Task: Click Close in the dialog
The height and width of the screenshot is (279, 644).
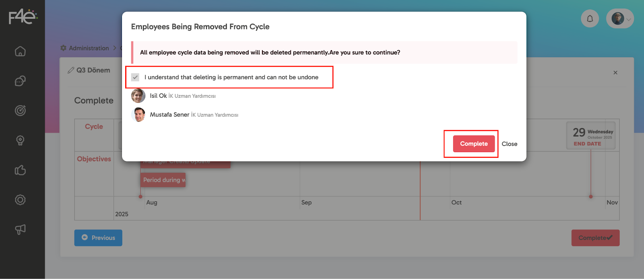Action: click(x=509, y=144)
